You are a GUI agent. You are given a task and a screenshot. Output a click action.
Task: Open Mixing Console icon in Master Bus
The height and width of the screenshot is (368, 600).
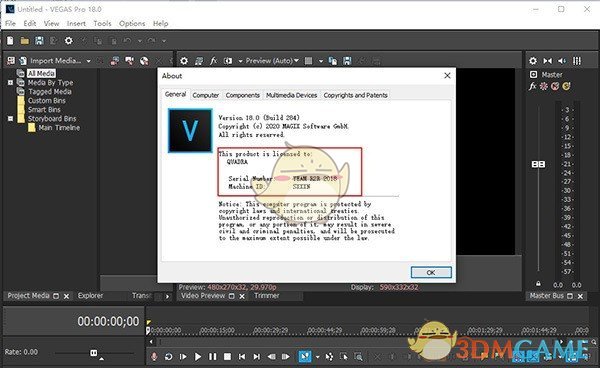pos(577,60)
